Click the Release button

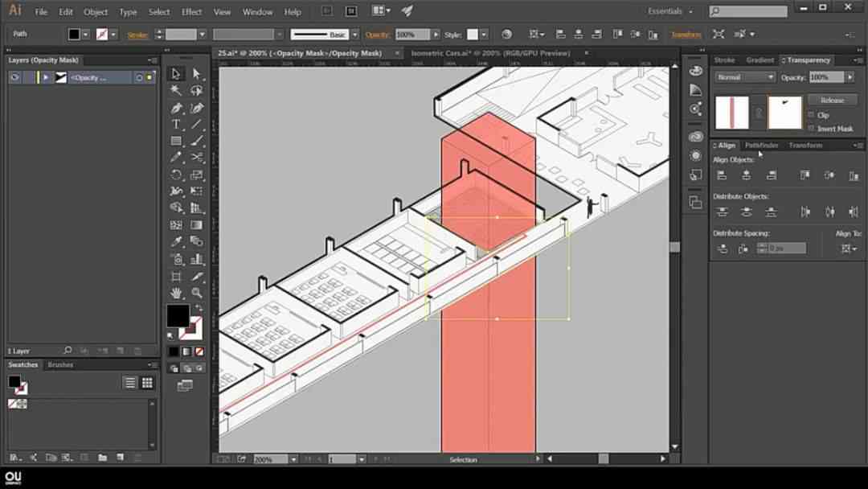(832, 101)
